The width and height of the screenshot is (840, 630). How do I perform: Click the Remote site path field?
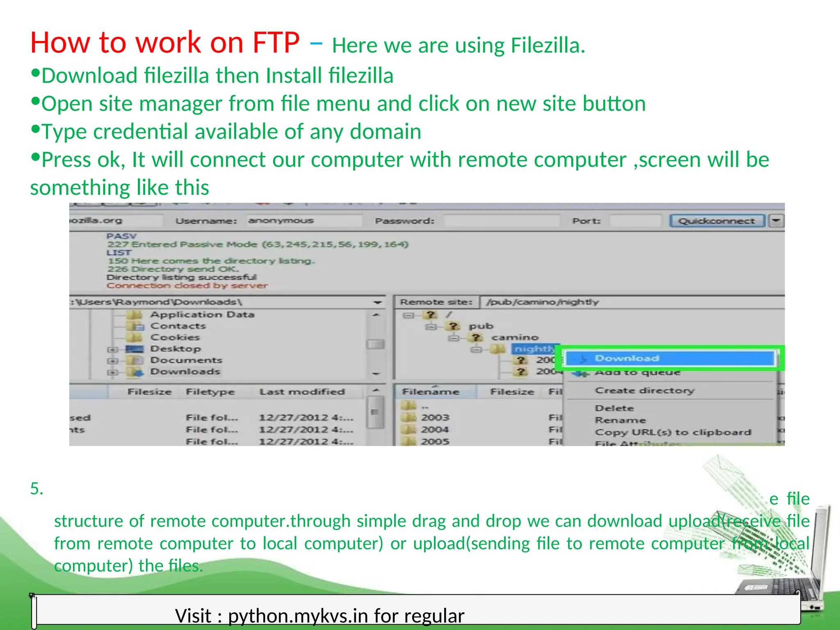pos(632,302)
